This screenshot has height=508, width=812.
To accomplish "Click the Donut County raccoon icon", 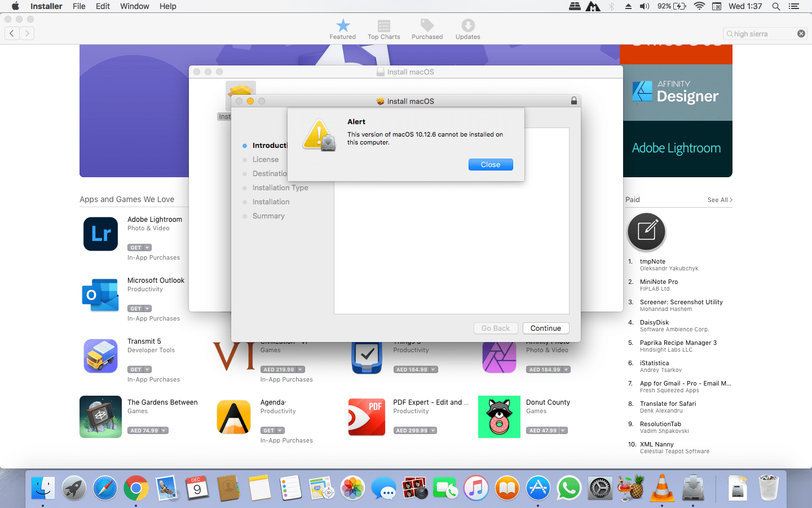I will click(x=499, y=417).
